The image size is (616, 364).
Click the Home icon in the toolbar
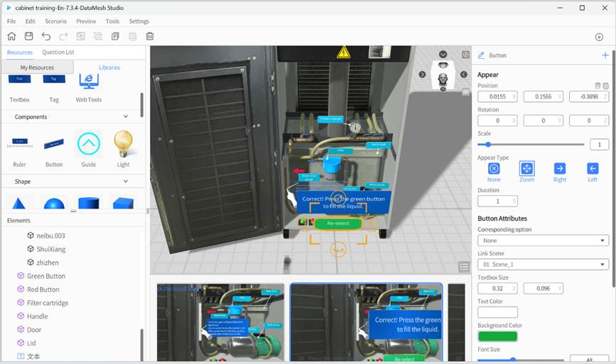11,36
